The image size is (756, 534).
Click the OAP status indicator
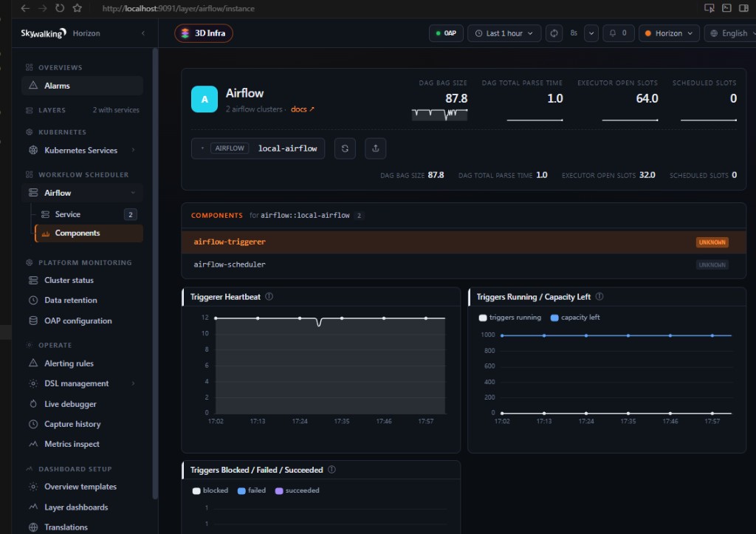[x=446, y=33]
